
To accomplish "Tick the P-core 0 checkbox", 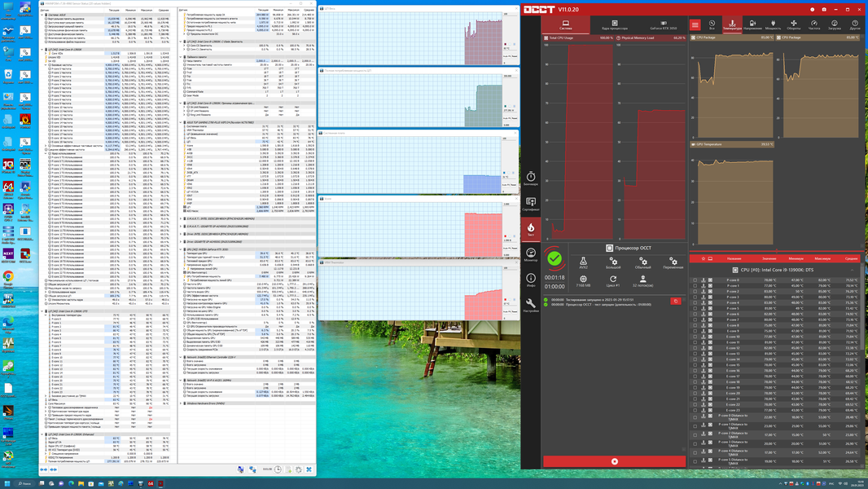I will pos(695,280).
